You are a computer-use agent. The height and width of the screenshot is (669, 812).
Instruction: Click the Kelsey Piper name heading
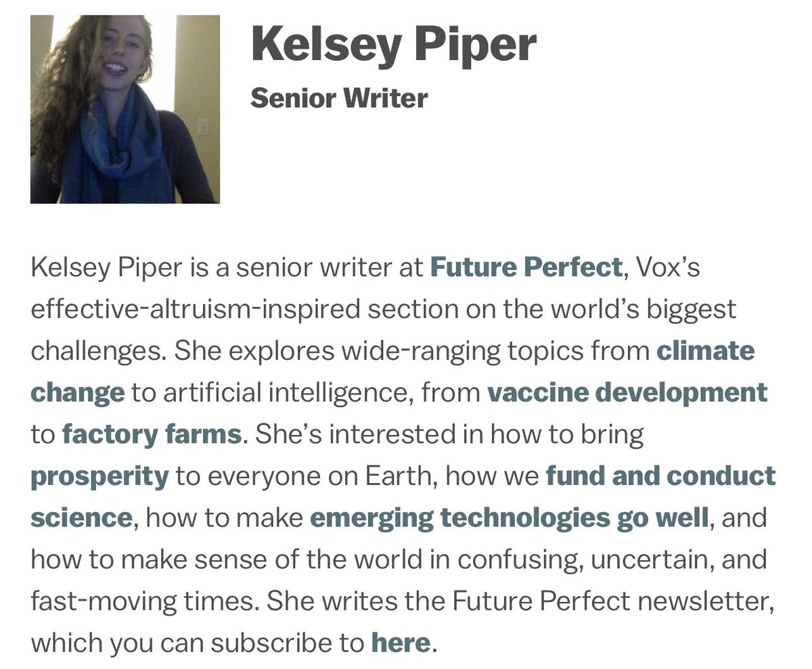click(394, 45)
